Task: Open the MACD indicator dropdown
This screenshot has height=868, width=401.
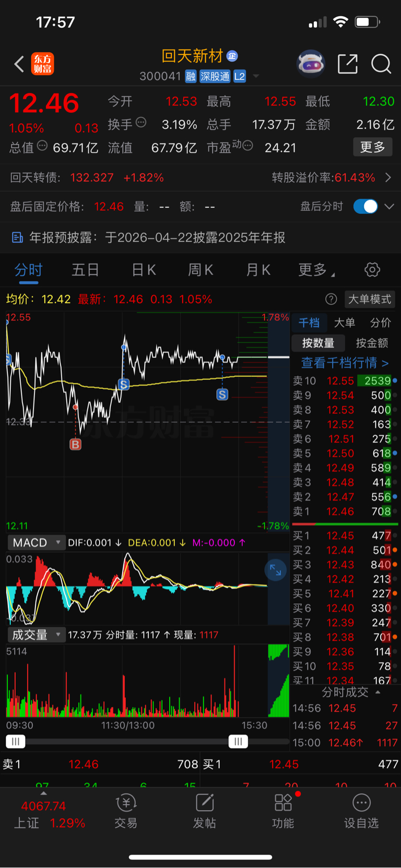Action: point(36,543)
